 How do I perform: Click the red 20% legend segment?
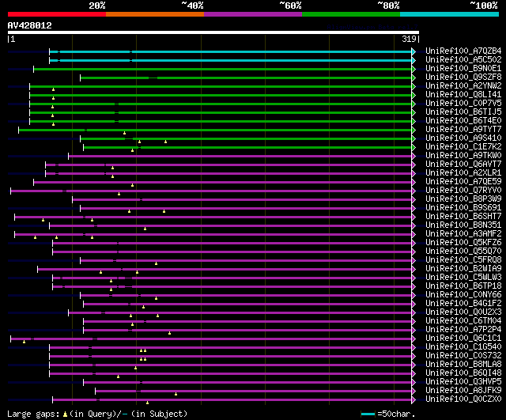pos(57,14)
